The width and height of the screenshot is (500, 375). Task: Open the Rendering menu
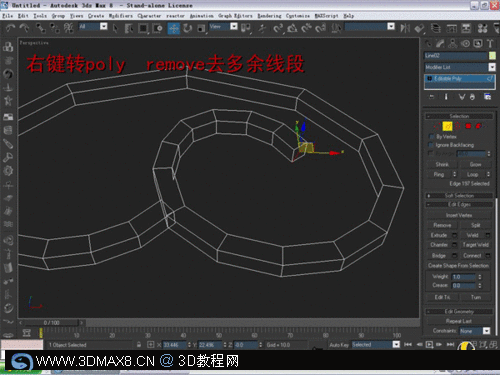(269, 16)
